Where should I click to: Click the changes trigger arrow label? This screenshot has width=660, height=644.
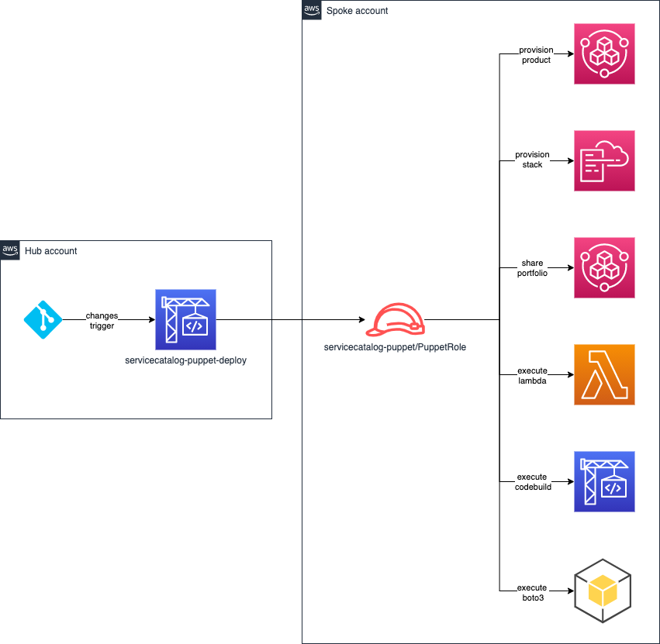[x=102, y=321]
